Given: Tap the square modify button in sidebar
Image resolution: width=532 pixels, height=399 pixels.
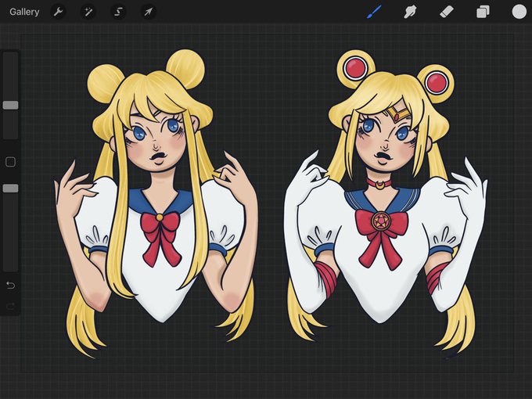Looking at the screenshot, I should click(10, 162).
